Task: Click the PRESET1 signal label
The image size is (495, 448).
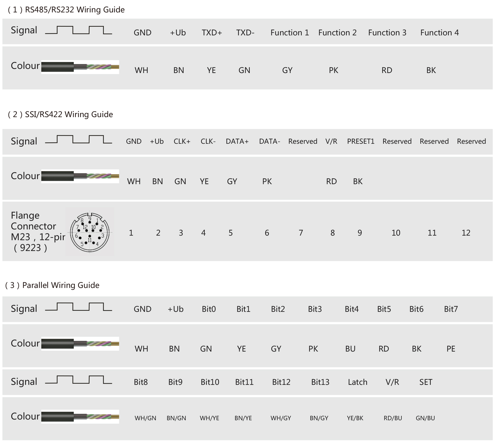Action: coord(361,141)
